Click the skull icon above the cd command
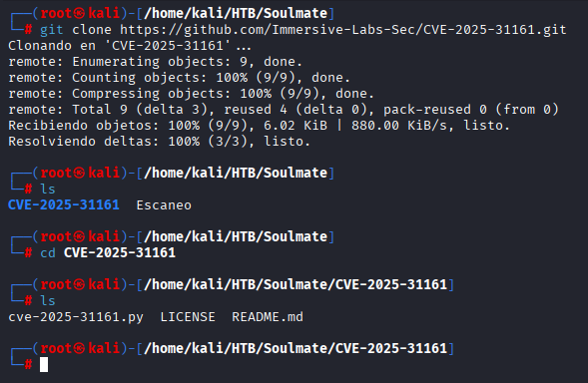 click(79, 236)
